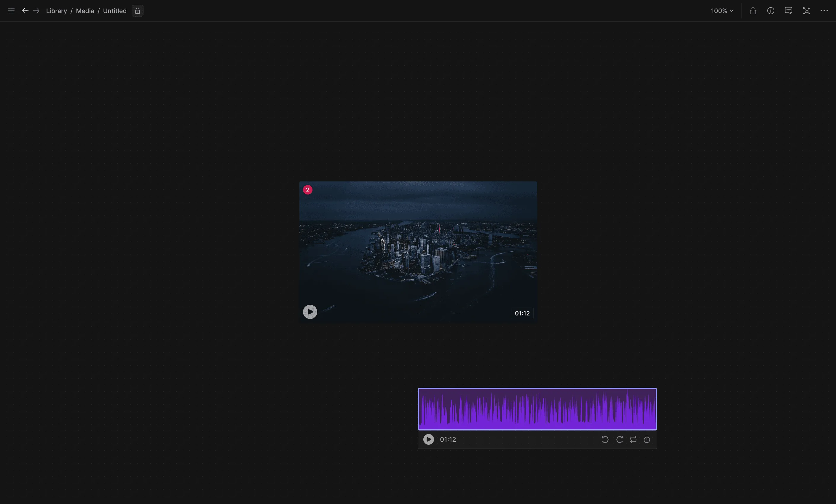Open the Media breadcrumb

tap(85, 11)
